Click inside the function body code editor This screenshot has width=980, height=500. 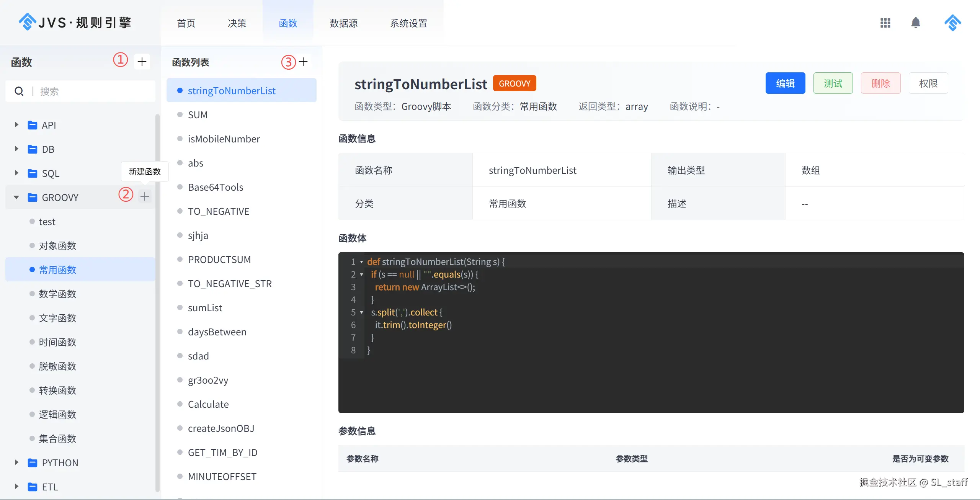(x=651, y=332)
